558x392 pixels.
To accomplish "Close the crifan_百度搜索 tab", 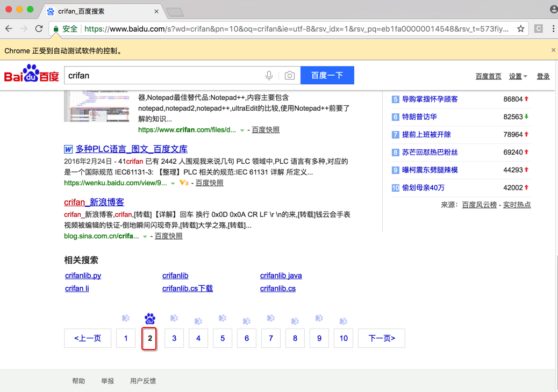I will [156, 11].
